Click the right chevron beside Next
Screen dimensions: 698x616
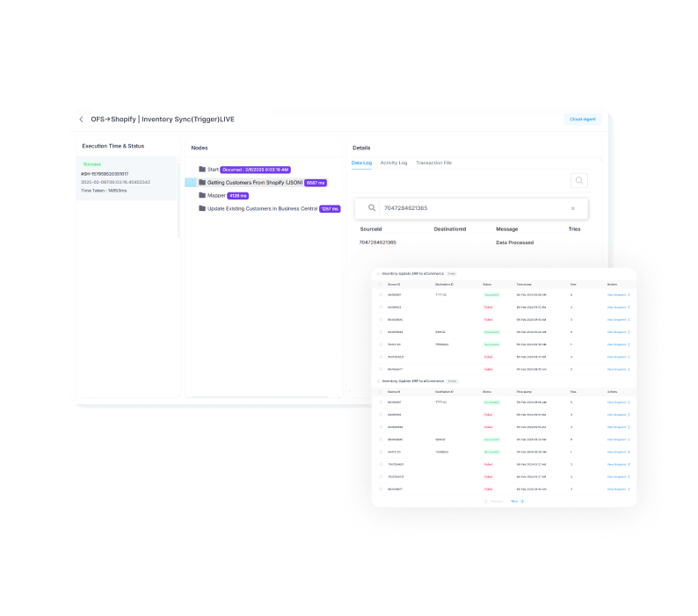tap(522, 501)
